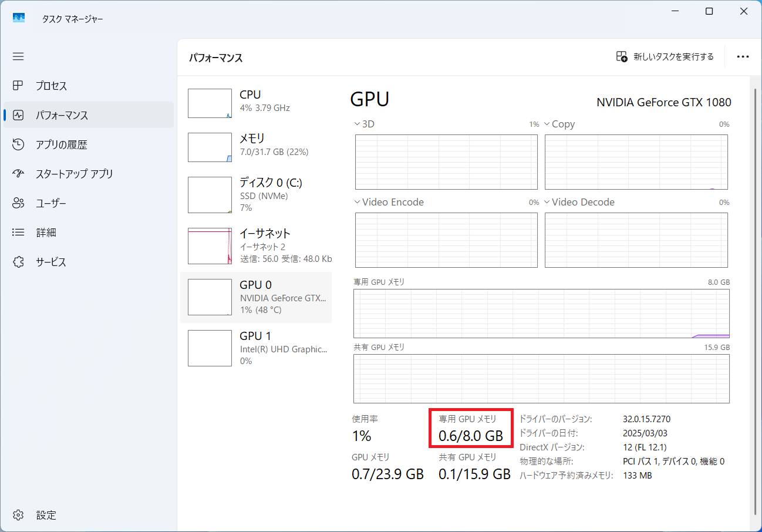This screenshot has width=762, height=532.
Task: Open the Video Decode engine dropdown
Action: (547, 202)
